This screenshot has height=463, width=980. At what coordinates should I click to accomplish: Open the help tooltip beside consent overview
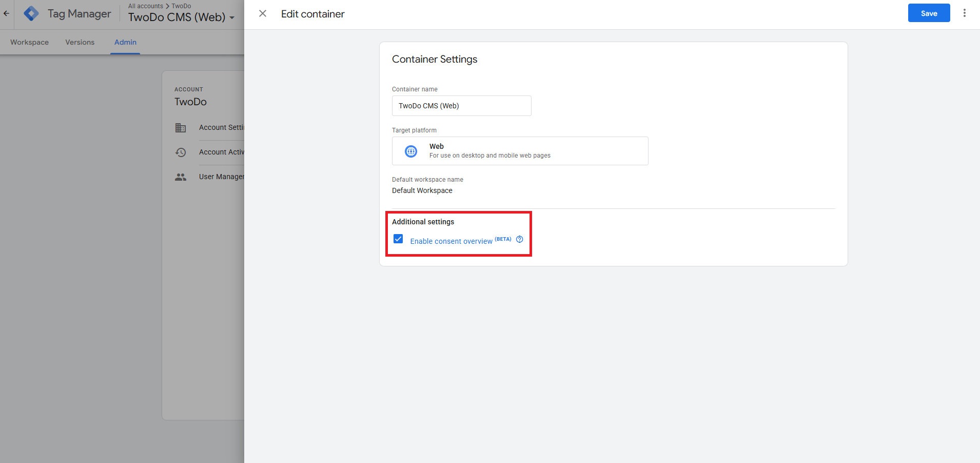[520, 239]
